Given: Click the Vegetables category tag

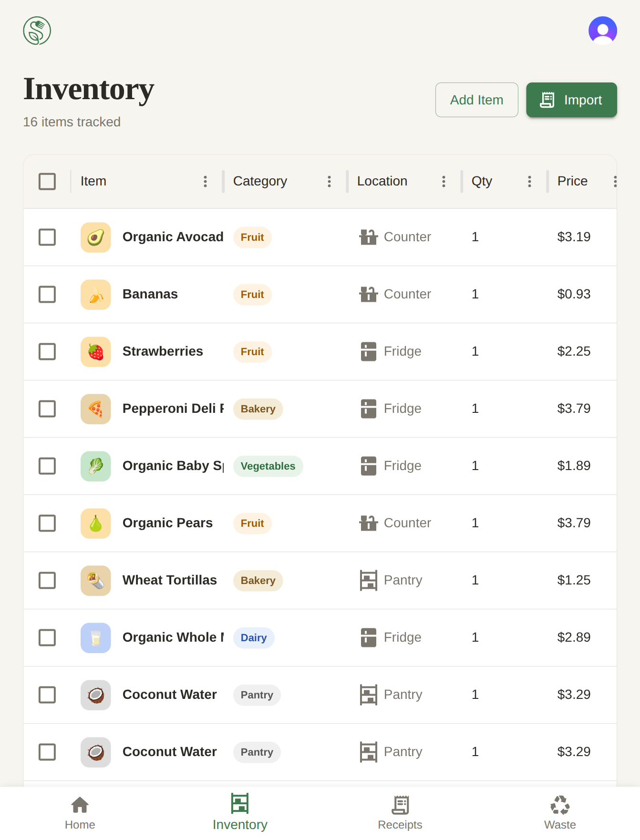Looking at the screenshot, I should click(268, 466).
